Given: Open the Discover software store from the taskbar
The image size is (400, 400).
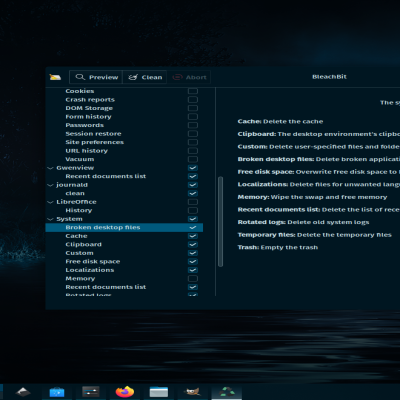Looking at the screenshot, I should point(57,392).
